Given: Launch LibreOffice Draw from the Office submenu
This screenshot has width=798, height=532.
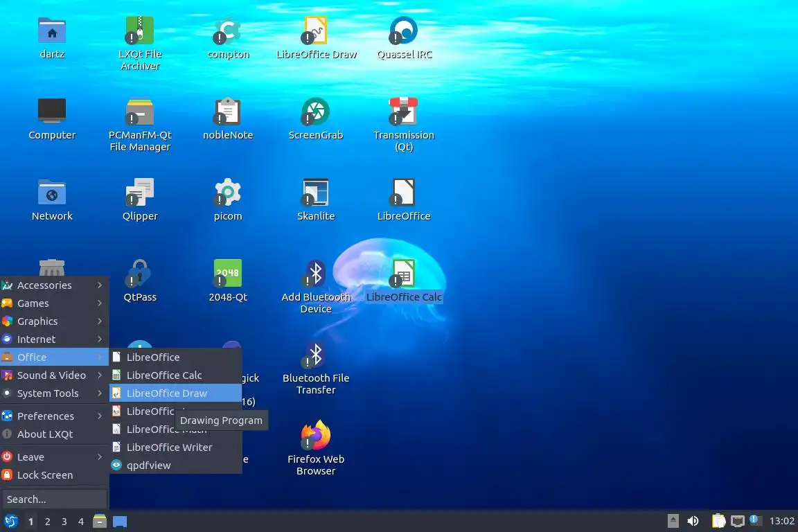Looking at the screenshot, I should (175, 393).
